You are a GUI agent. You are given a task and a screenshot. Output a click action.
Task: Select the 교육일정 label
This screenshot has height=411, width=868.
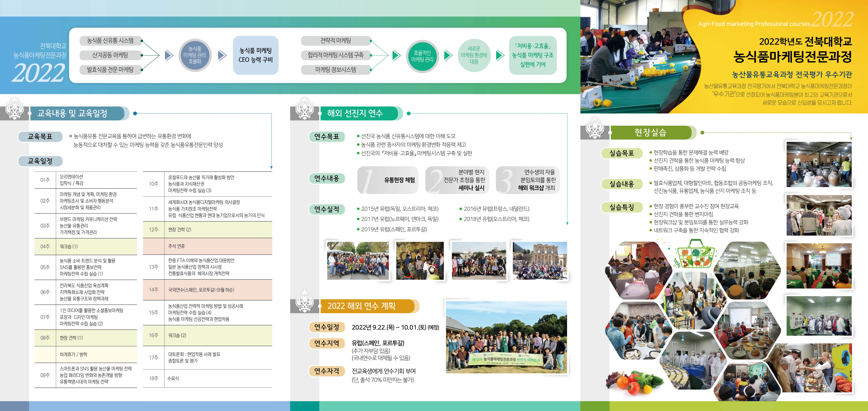(40, 161)
